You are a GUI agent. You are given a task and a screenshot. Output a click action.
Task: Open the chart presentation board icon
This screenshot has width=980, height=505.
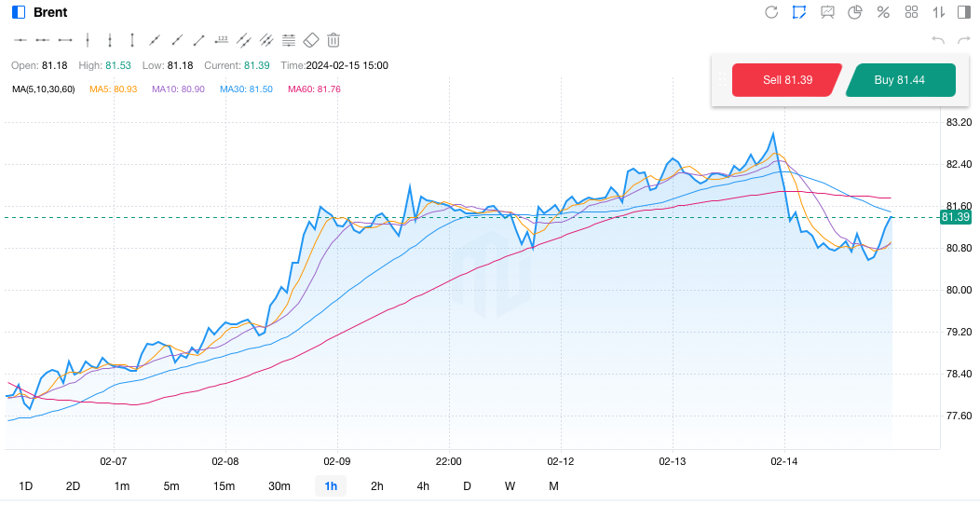click(x=827, y=12)
